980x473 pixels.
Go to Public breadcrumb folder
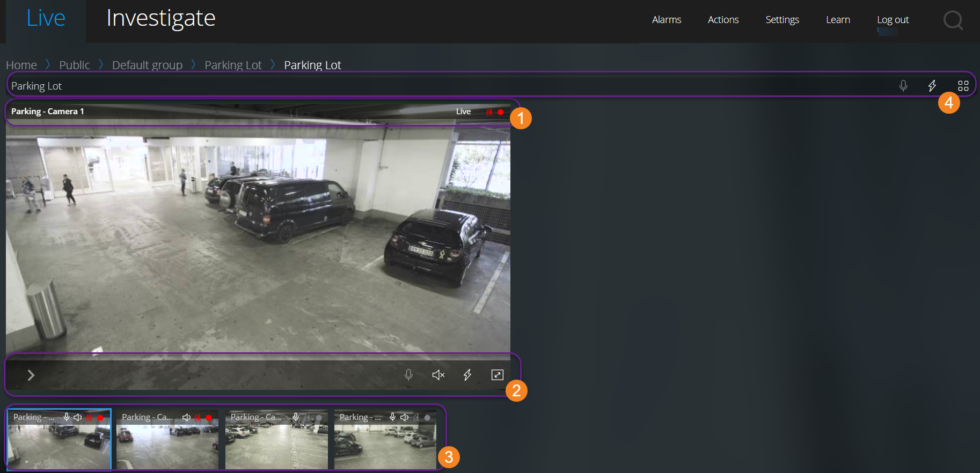tap(75, 65)
